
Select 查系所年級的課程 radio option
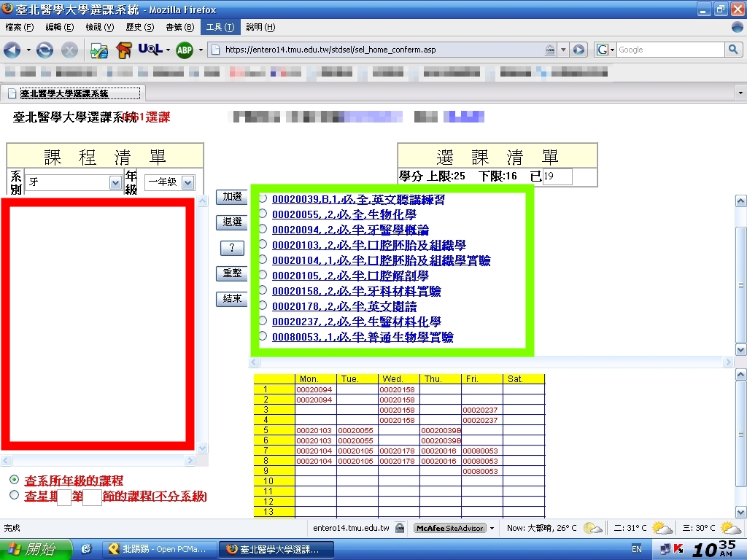pyautogui.click(x=15, y=480)
